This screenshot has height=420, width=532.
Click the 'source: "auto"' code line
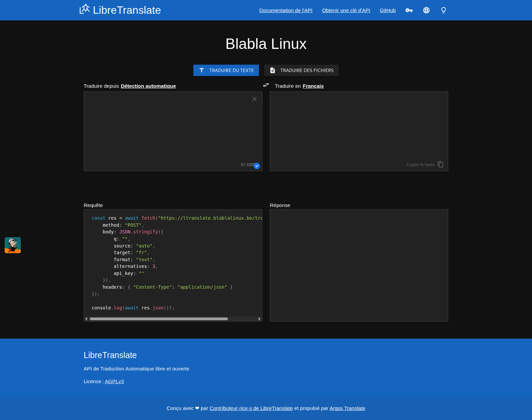pos(134,246)
